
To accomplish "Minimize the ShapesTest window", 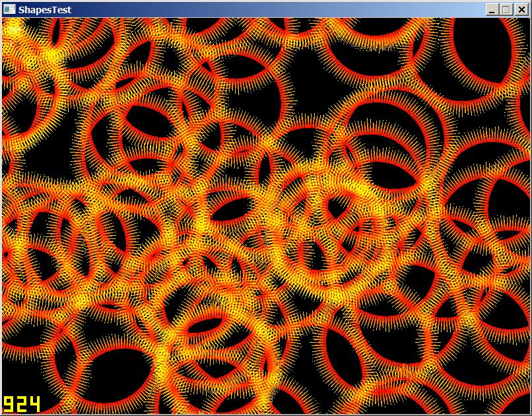I will coord(492,9).
